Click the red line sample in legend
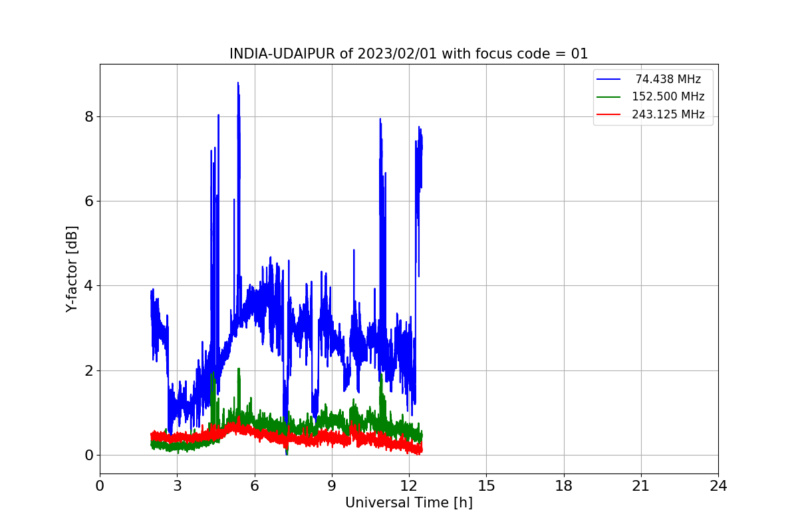The height and width of the screenshot is (532, 798). pos(608,114)
